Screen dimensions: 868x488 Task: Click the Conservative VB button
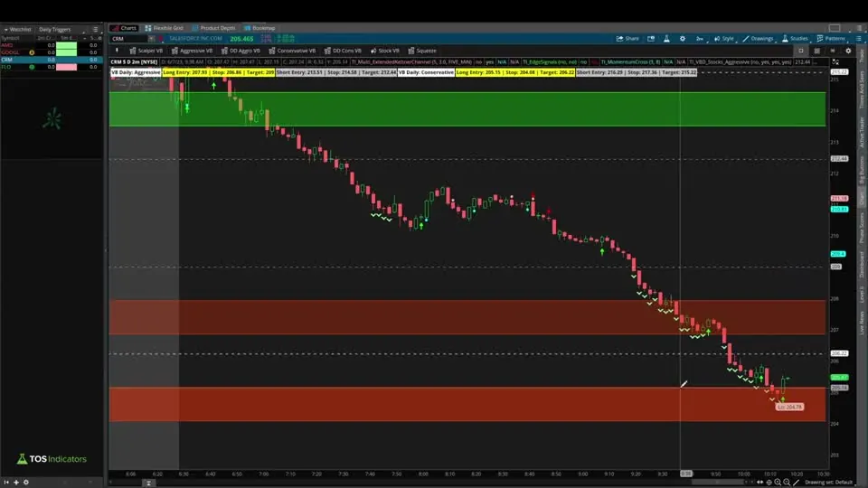pyautogui.click(x=292, y=51)
